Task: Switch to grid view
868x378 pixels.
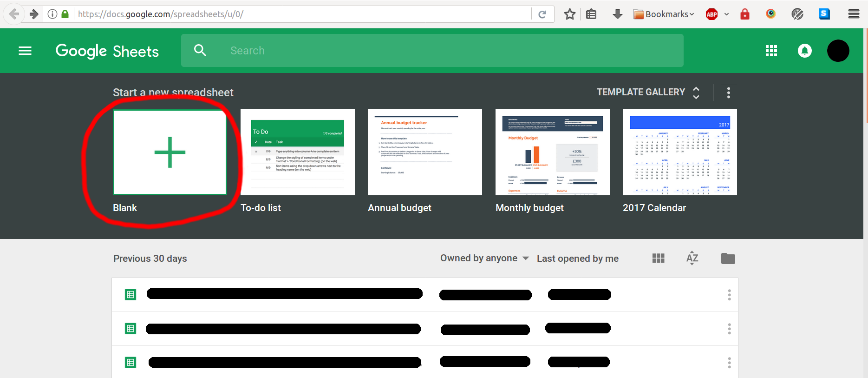Action: coord(659,258)
